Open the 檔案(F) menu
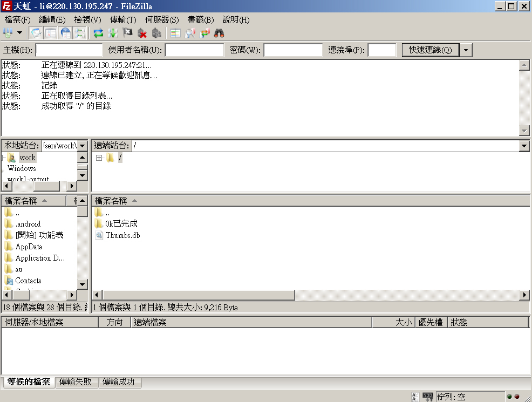This screenshot has height=402, width=532. tap(17, 20)
